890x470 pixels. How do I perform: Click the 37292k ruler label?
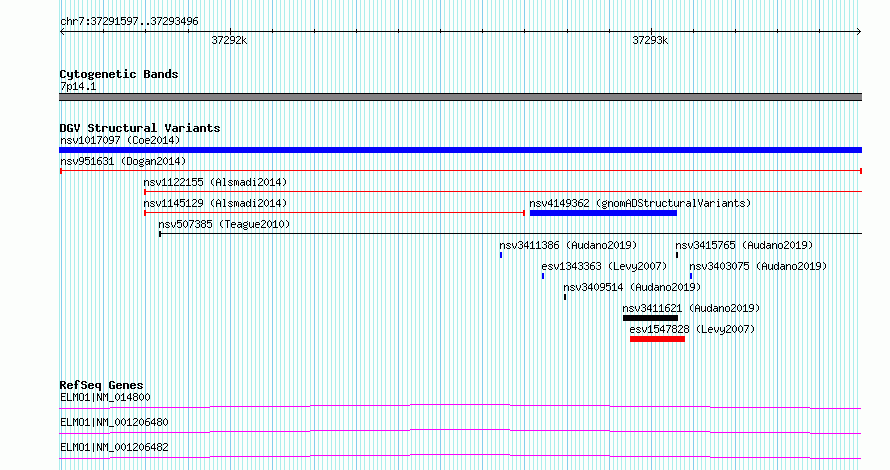pyautogui.click(x=229, y=40)
